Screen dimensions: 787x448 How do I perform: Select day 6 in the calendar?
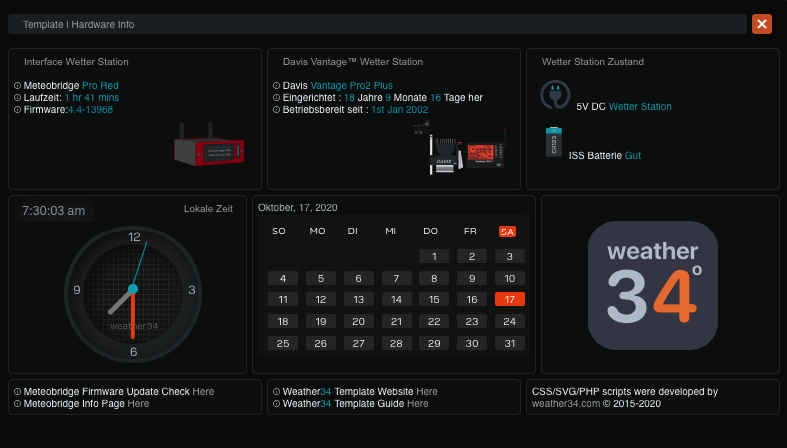(358, 278)
